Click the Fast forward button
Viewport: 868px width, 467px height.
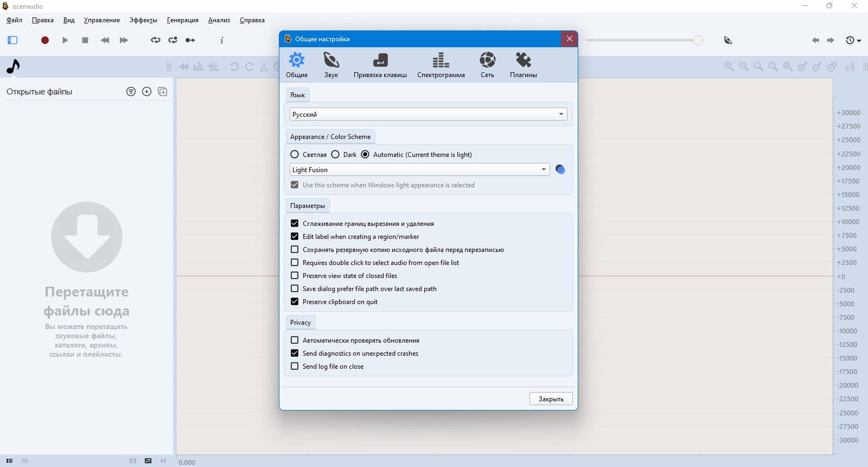coord(124,40)
